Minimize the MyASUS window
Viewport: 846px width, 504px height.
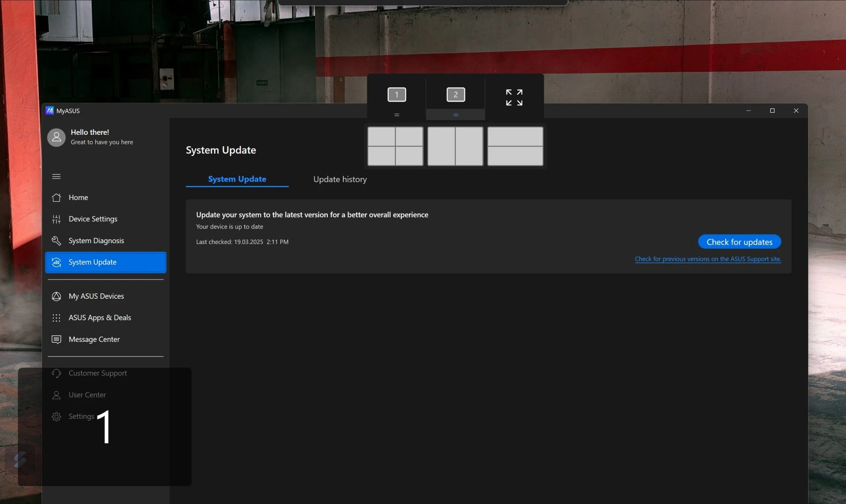(748, 111)
